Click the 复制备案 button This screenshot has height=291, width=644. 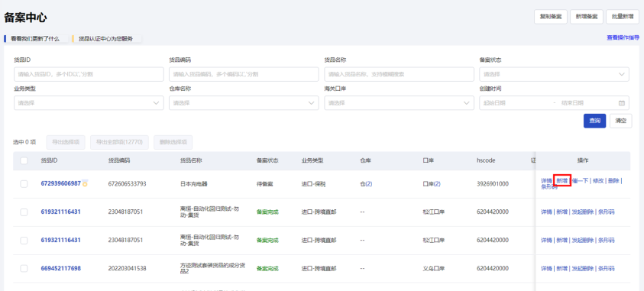(x=550, y=17)
